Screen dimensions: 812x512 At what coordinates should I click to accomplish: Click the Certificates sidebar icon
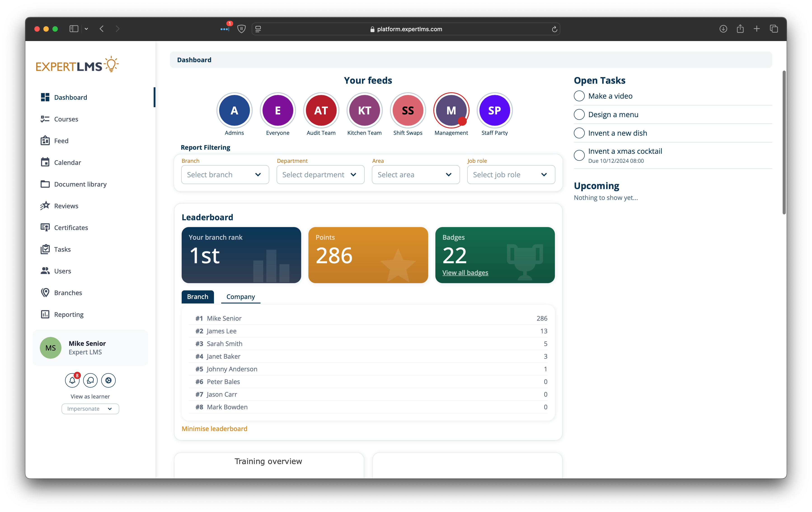coord(45,228)
